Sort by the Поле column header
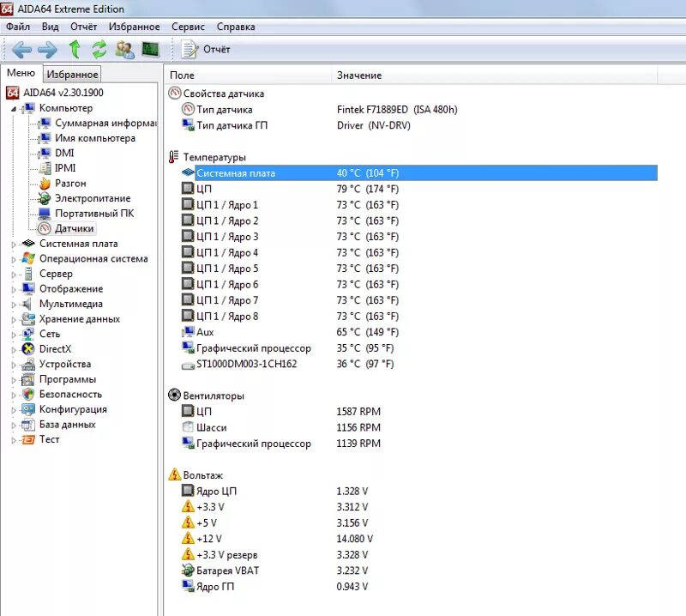The height and width of the screenshot is (616, 686). (x=248, y=75)
